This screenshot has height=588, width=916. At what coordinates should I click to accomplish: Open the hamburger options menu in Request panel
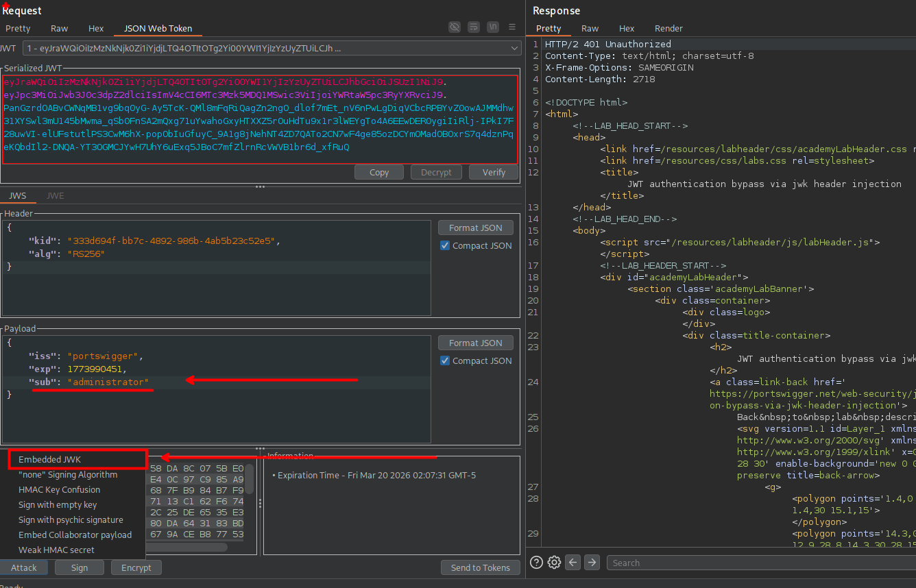(511, 27)
